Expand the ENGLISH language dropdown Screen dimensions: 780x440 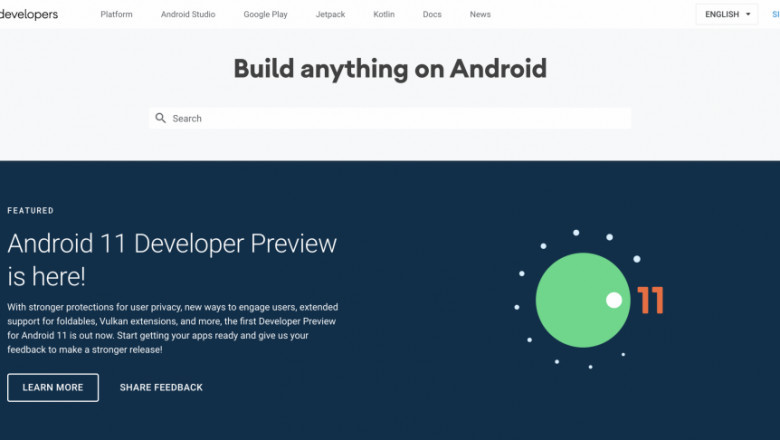[727, 14]
